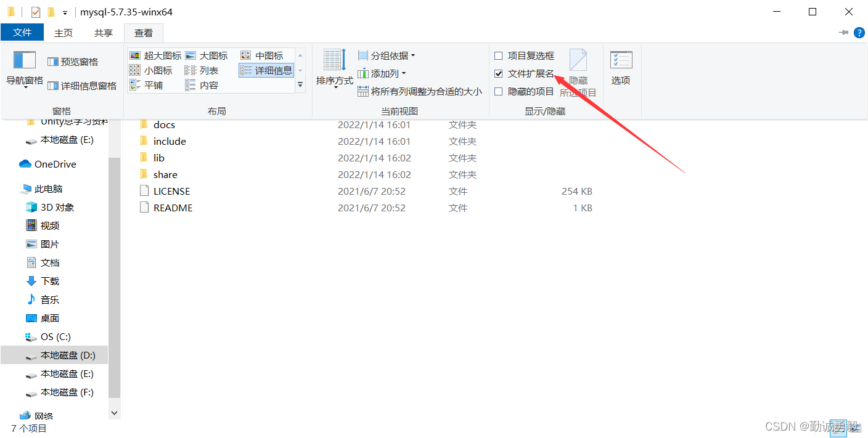Minimize the ribbon with pin icon
868x438 pixels.
843,33
